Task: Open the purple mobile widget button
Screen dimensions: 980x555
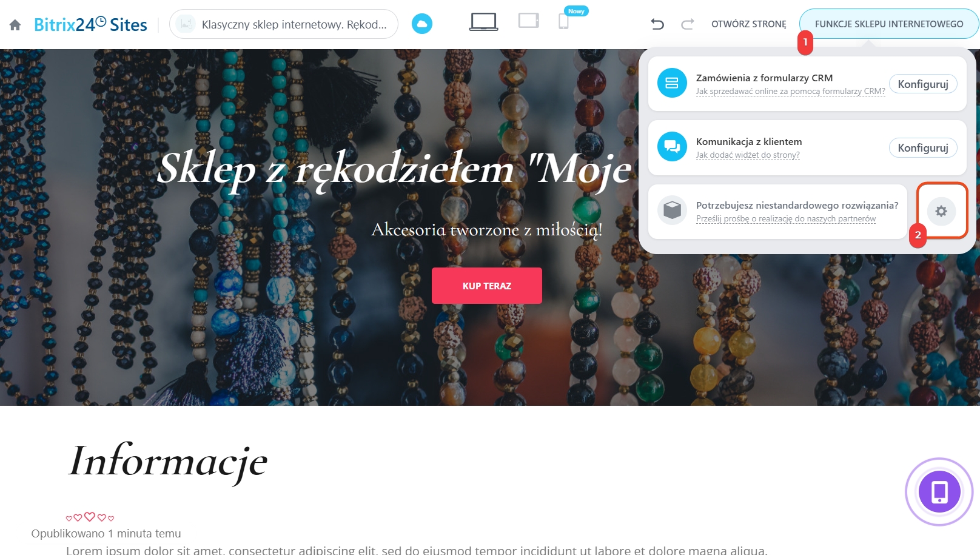Action: 939,492
